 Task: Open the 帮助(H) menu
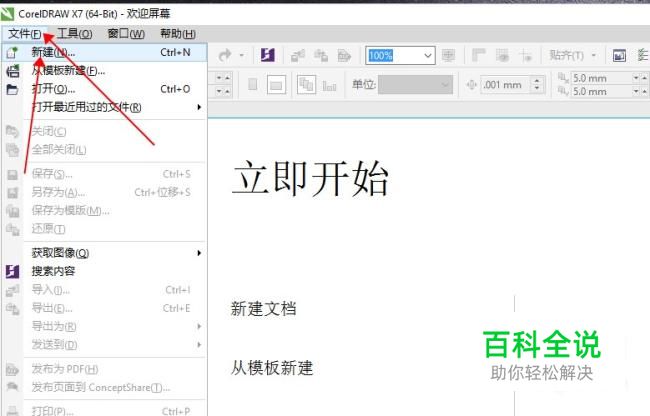[178, 34]
